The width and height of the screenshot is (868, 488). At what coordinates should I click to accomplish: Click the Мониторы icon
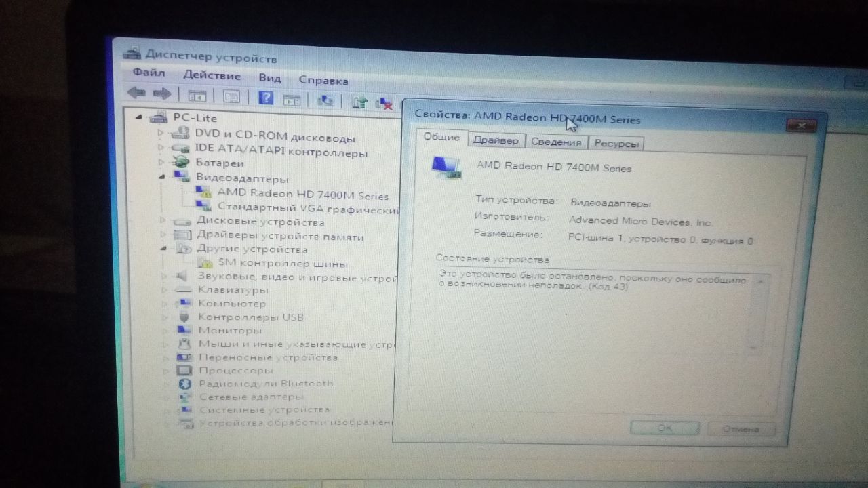pos(184,330)
